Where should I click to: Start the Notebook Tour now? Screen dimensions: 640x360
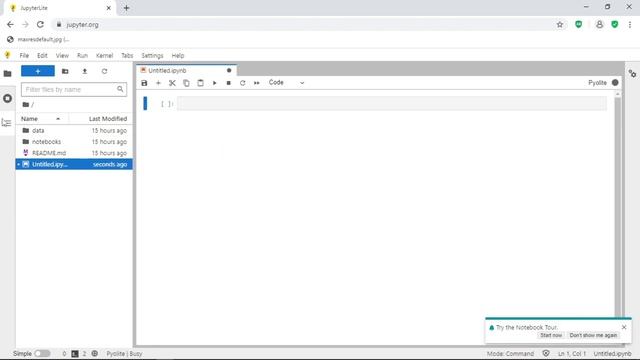coord(551,335)
